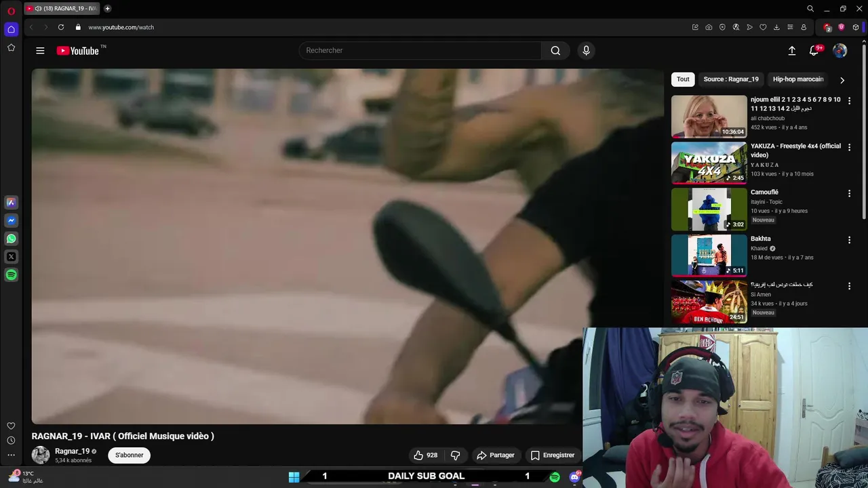Screen dimensions: 868x488
Task: Select the RAGNAR_19 browser tab
Action: coord(62,9)
